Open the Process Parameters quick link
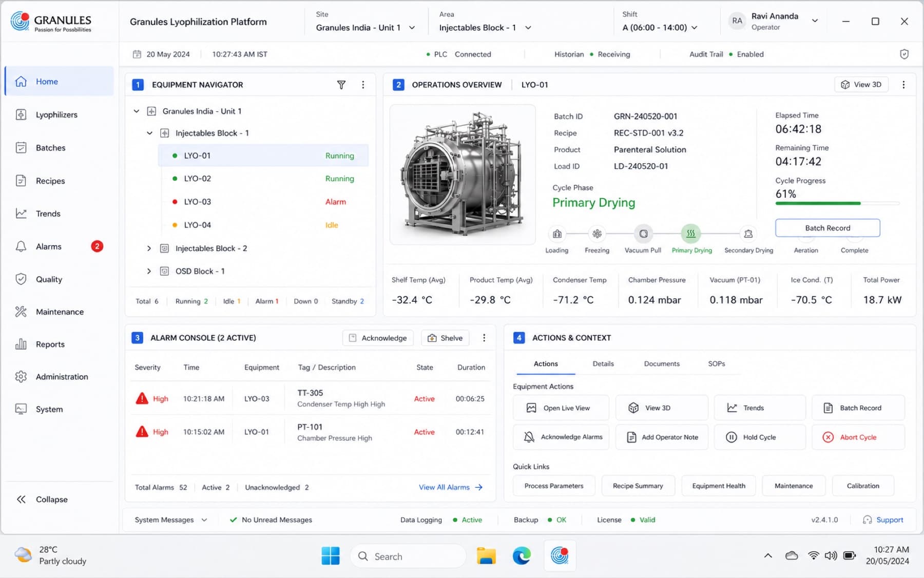The width and height of the screenshot is (924, 578). pyautogui.click(x=554, y=486)
